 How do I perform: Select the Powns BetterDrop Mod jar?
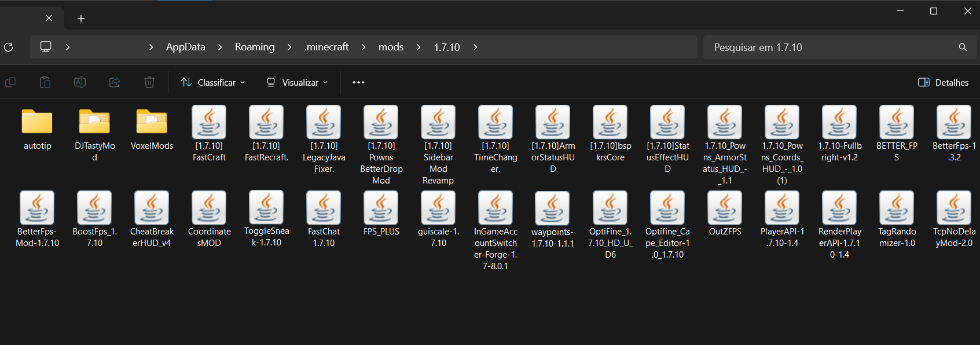pyautogui.click(x=381, y=146)
